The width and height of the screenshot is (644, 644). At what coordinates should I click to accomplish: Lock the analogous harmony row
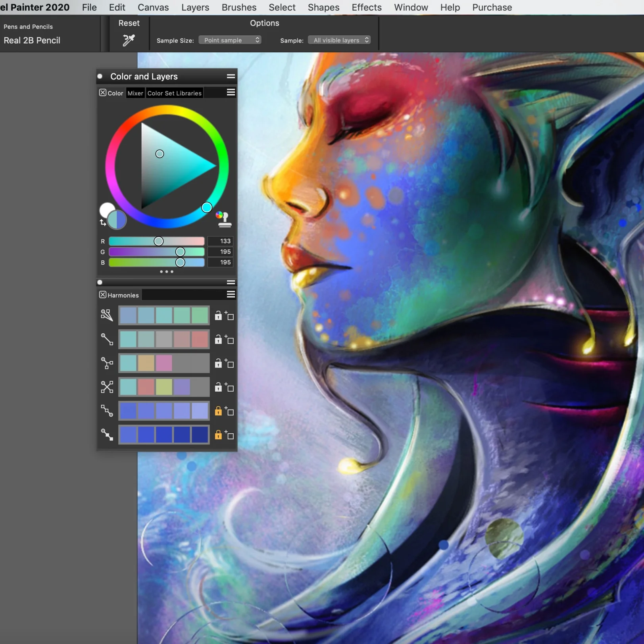point(218,315)
